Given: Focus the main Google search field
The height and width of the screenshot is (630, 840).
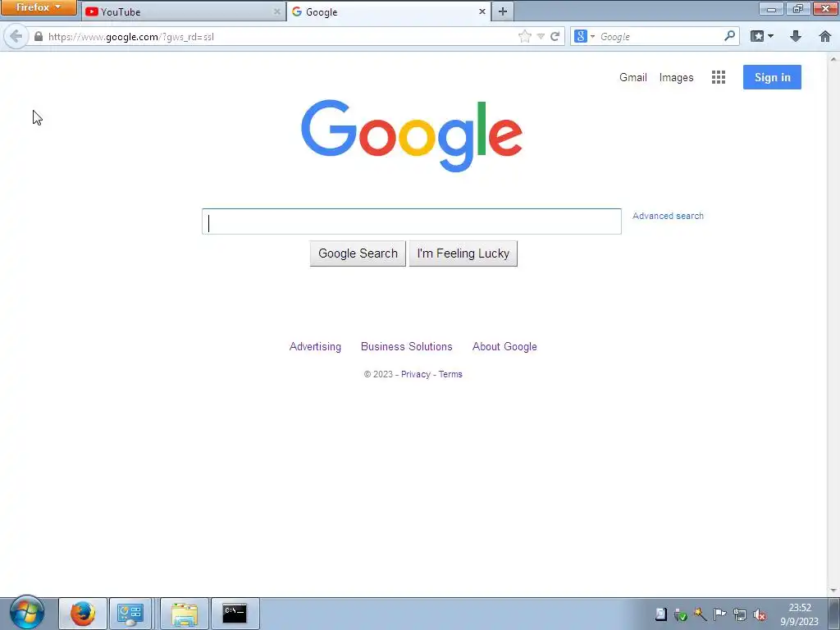Looking at the screenshot, I should (x=412, y=221).
